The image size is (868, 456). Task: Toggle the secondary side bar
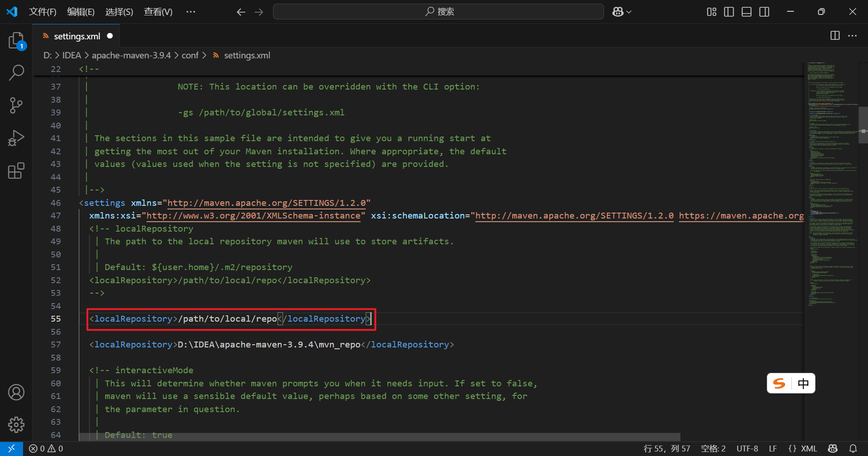[x=764, y=12]
